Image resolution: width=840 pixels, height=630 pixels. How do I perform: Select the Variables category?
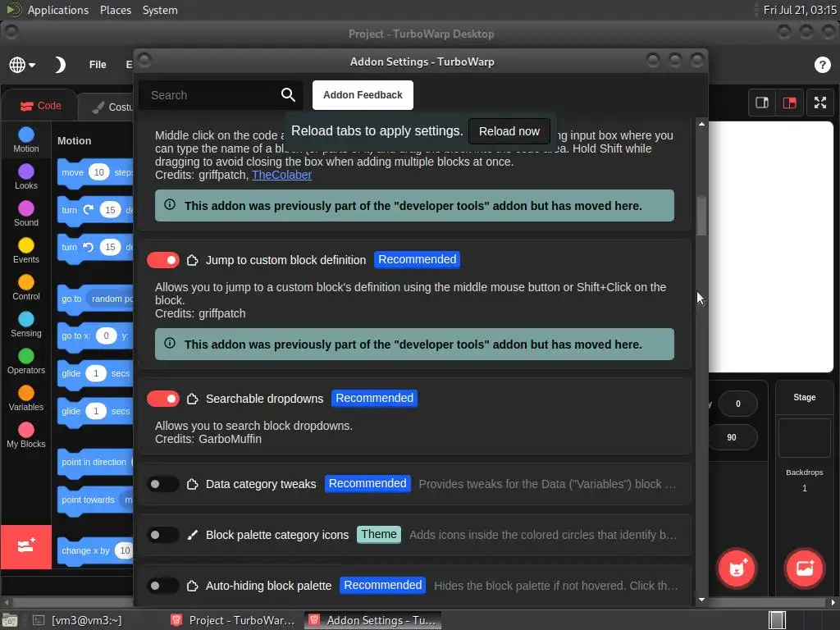coord(26,399)
